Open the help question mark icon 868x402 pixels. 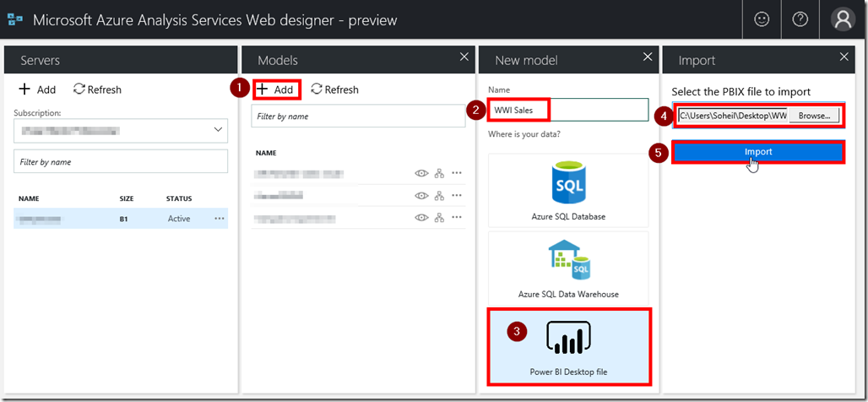800,19
